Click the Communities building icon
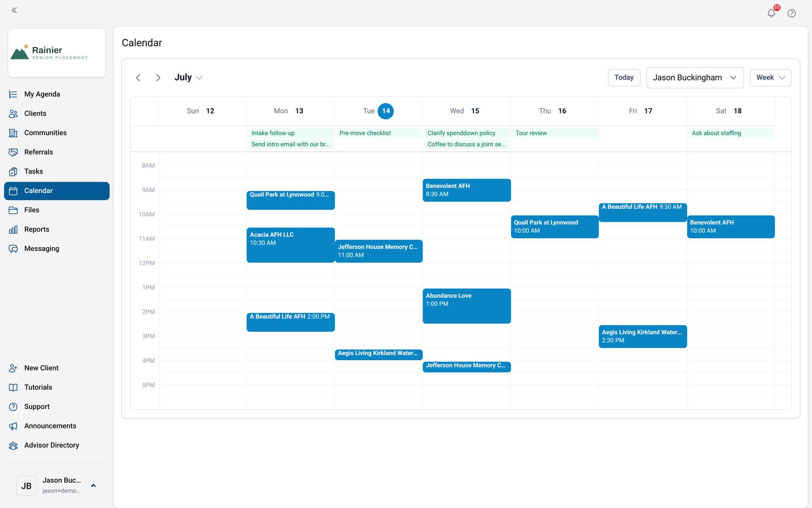Image resolution: width=812 pixels, height=508 pixels. point(13,133)
